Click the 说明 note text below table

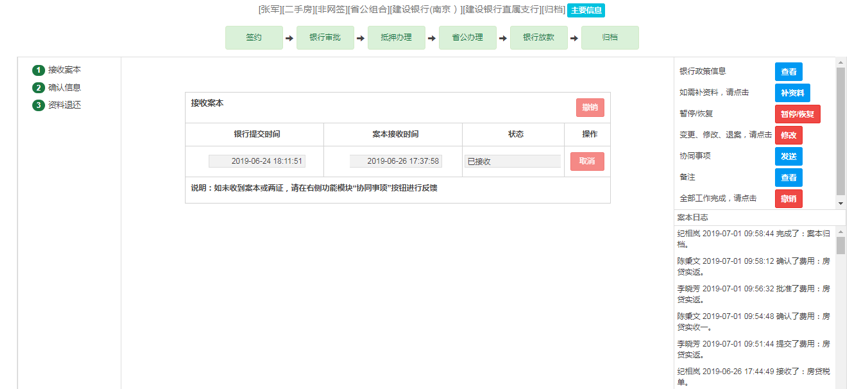click(314, 188)
